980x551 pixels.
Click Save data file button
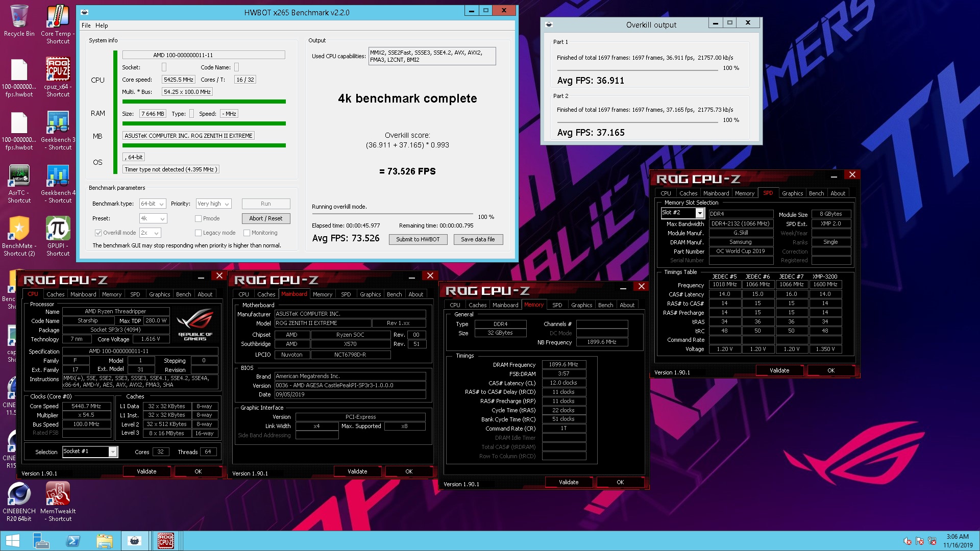tap(478, 239)
